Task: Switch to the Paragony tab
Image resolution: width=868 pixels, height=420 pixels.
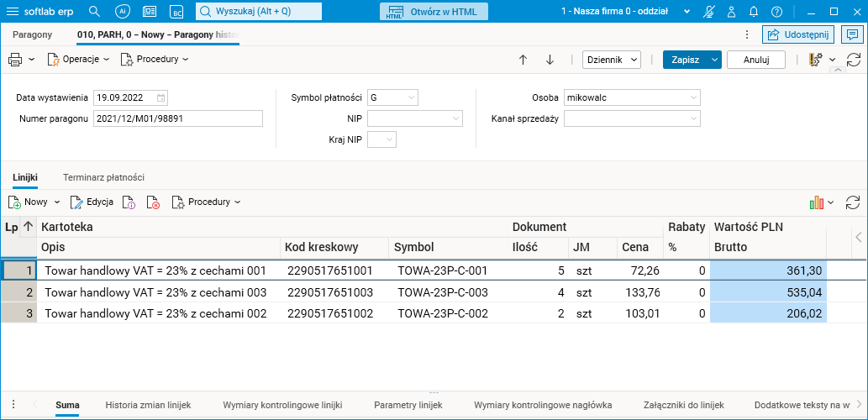Action: click(32, 34)
